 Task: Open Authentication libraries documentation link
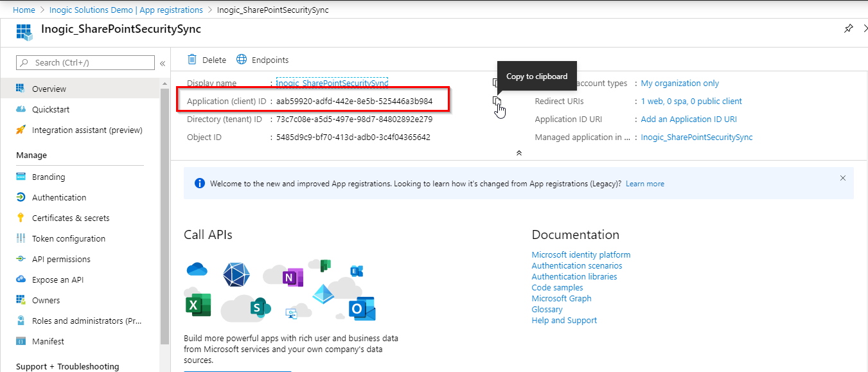pos(574,276)
